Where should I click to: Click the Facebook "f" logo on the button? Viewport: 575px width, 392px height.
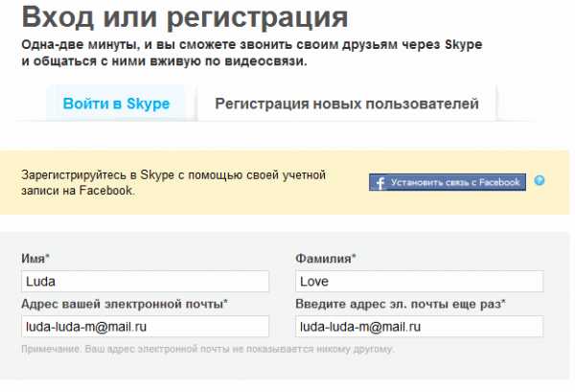pyautogui.click(x=380, y=183)
